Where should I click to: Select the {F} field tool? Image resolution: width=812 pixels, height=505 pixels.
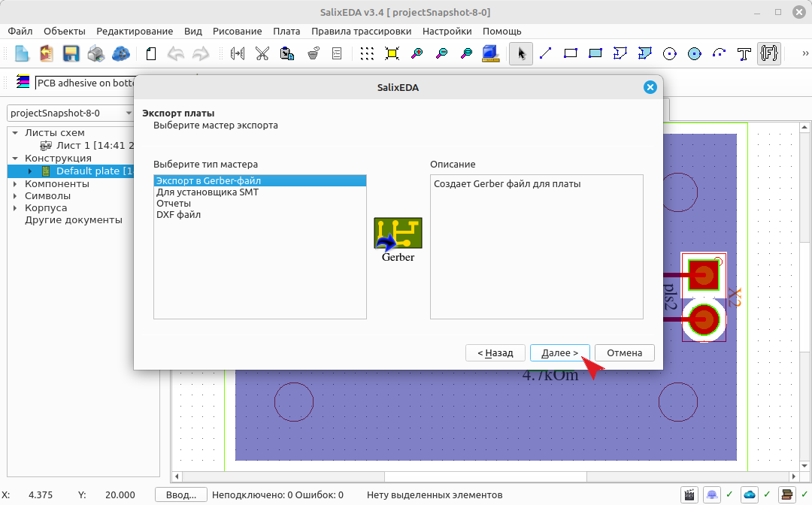pos(769,53)
